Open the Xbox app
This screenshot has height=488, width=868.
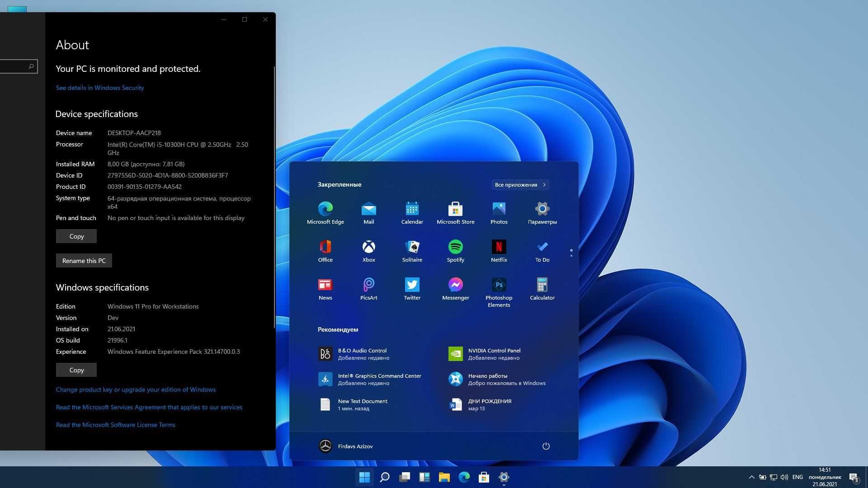click(x=369, y=251)
